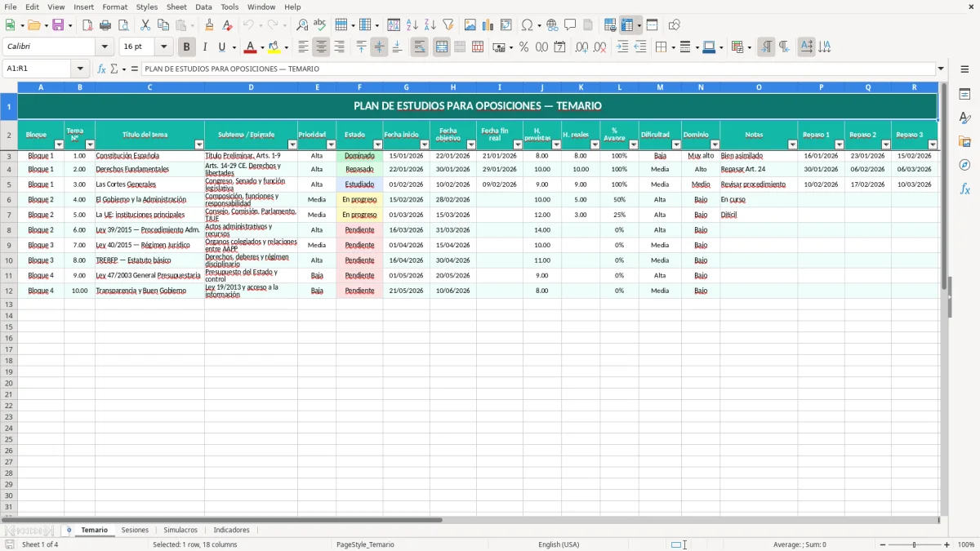Click the Save document icon
Viewport: 980px width, 551px height.
[58, 25]
